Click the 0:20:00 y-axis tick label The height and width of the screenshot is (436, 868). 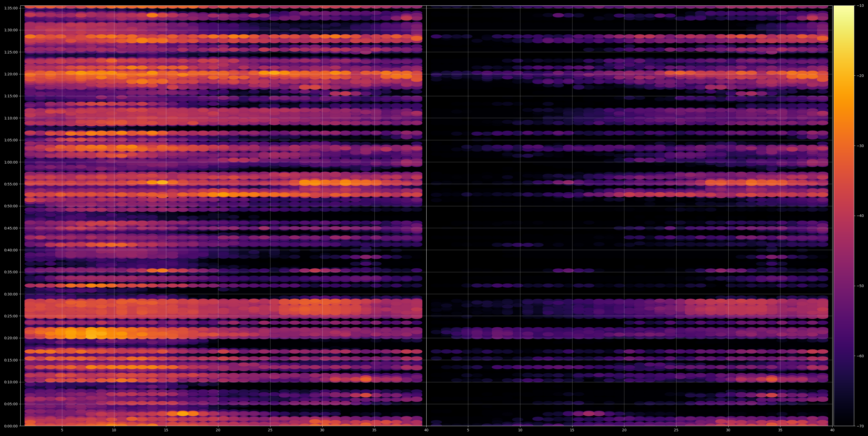11,338
